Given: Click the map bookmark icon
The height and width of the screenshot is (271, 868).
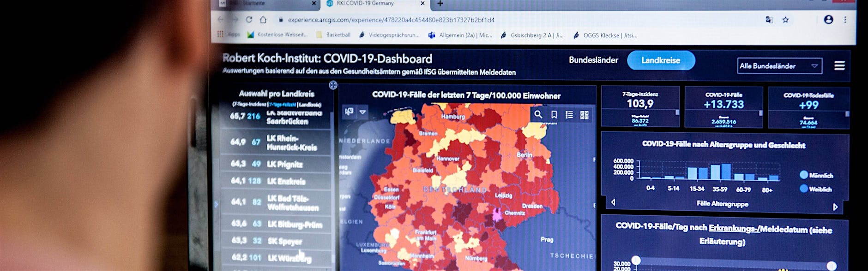Looking at the screenshot, I should point(554,115).
